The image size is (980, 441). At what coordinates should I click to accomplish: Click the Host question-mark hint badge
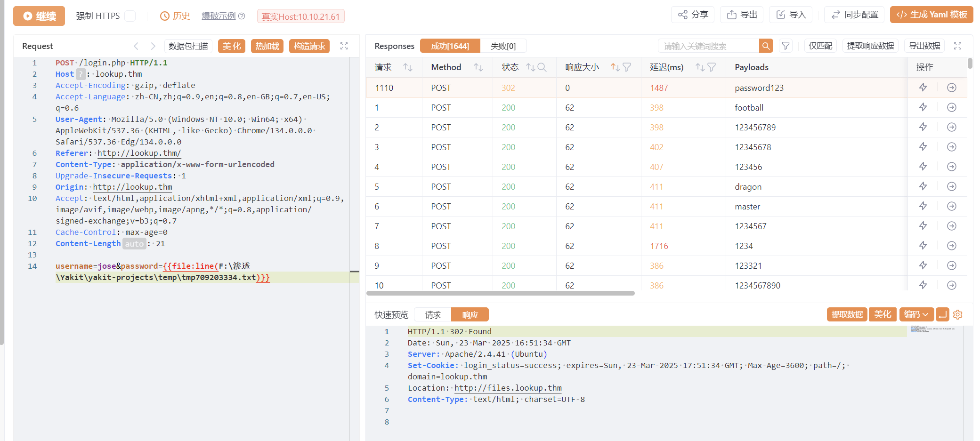[x=81, y=74]
